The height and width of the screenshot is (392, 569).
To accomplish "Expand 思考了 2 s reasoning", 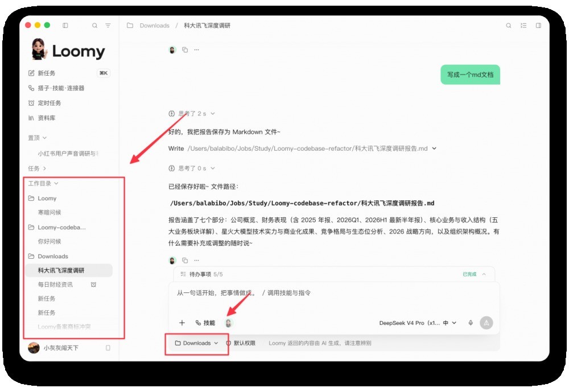I will (x=192, y=114).
